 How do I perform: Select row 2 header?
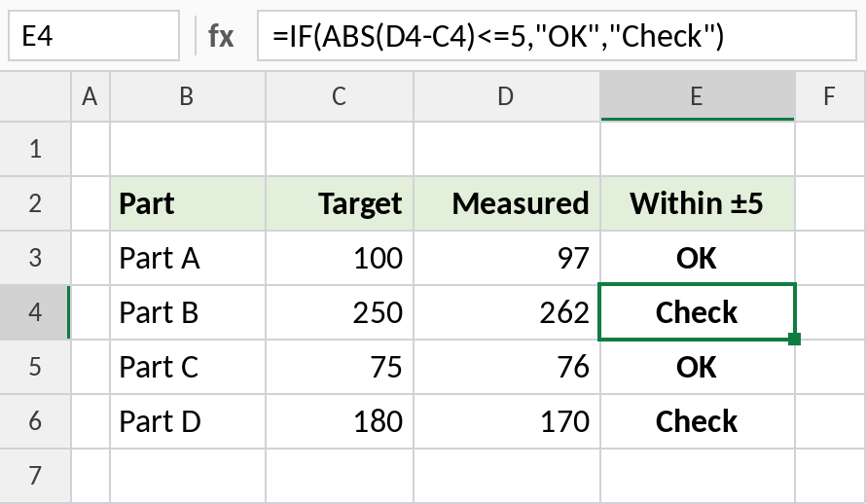(35, 203)
